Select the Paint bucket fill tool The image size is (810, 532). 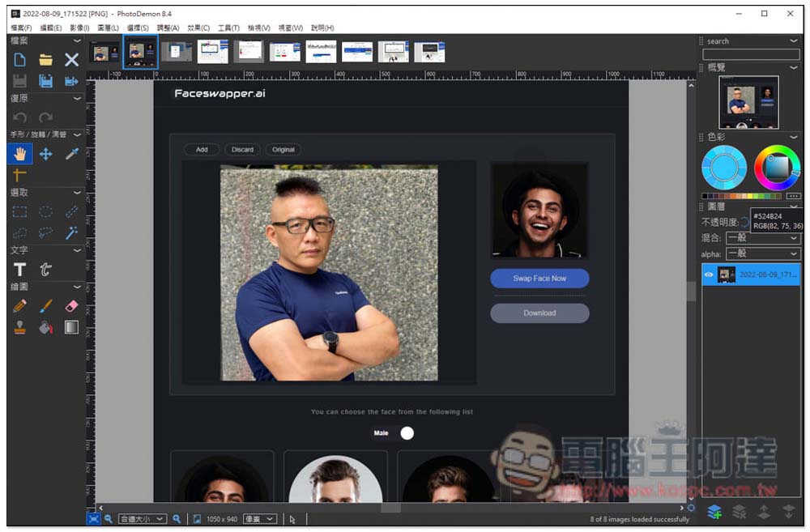(x=45, y=327)
